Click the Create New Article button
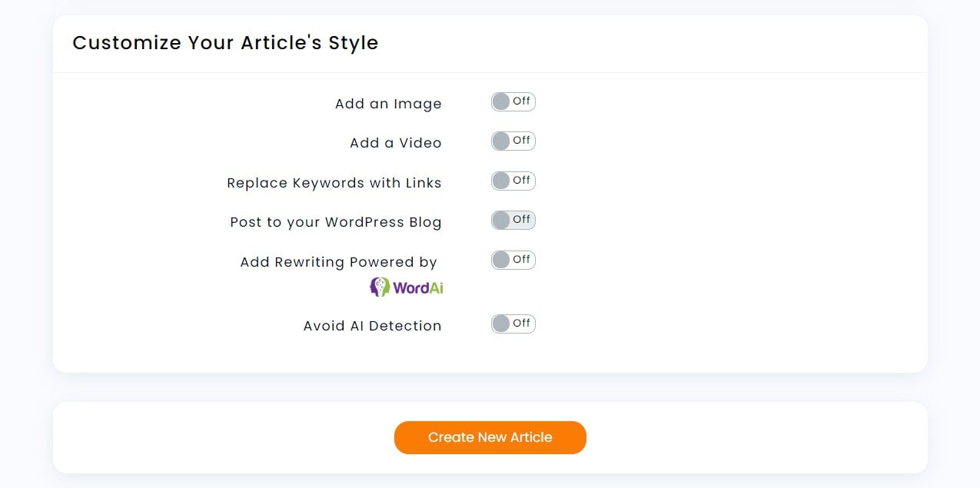Screen dimensions: 980x488 490,437
